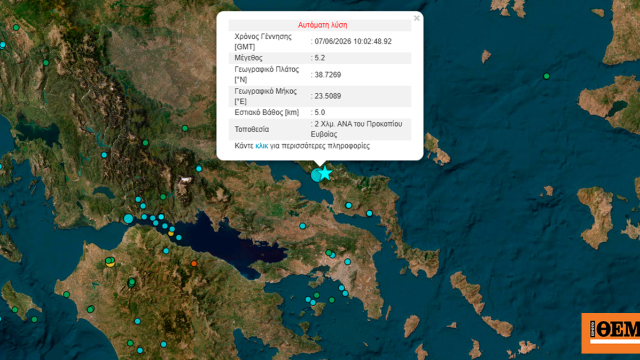Screen dimensions: 640x360
Task: Close the earthquake info popup
Action: [x=416, y=18]
